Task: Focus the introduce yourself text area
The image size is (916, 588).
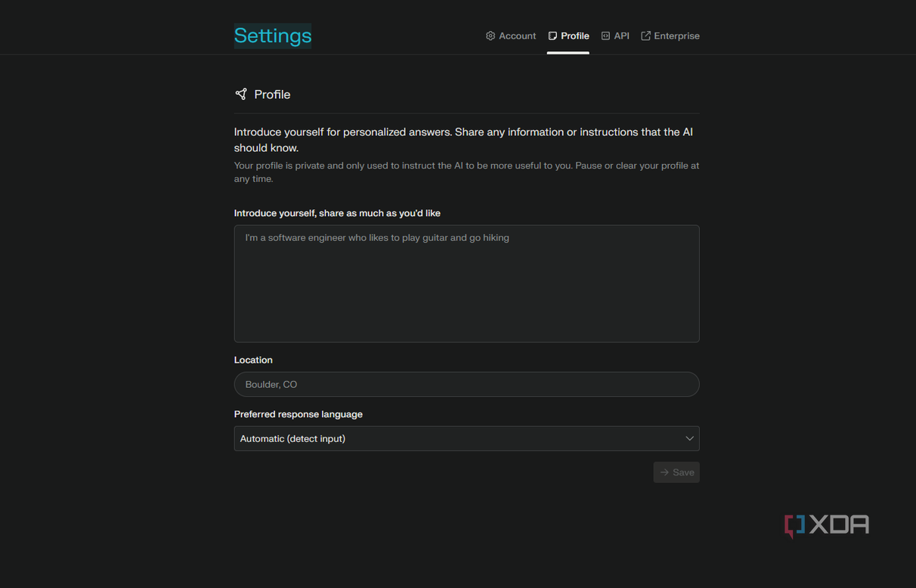Action: tap(467, 283)
